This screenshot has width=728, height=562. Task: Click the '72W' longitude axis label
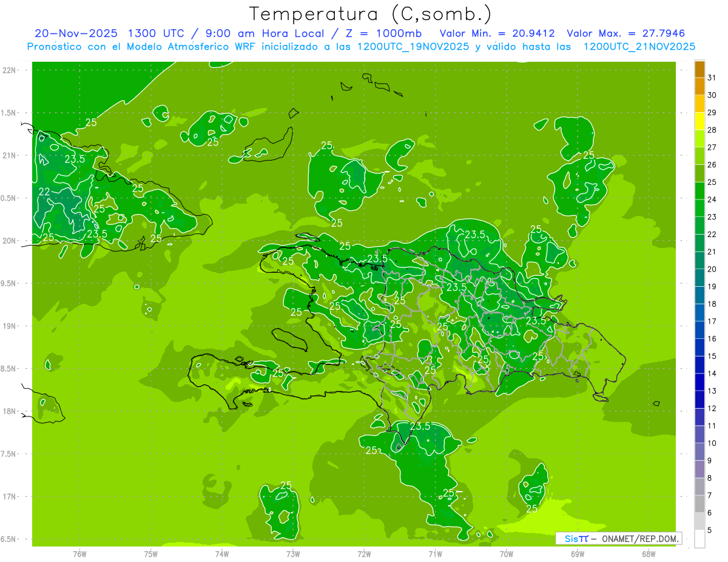point(364,554)
